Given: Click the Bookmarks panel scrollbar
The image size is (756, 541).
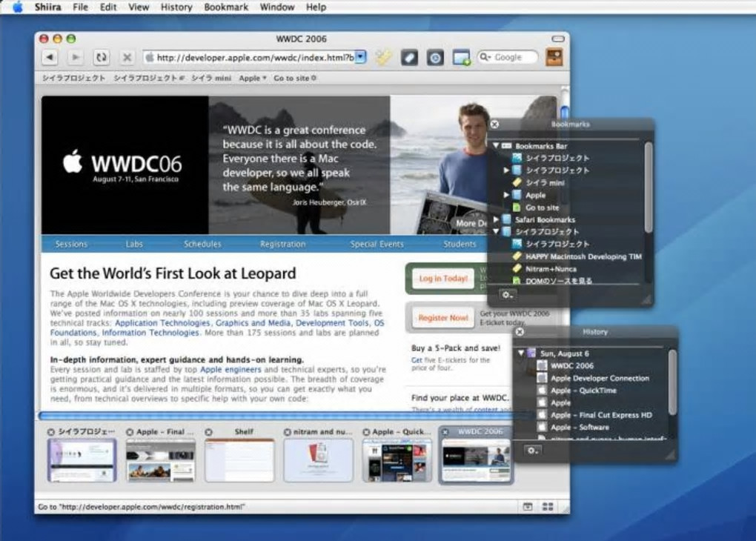Looking at the screenshot, I should pyautogui.click(x=649, y=187).
